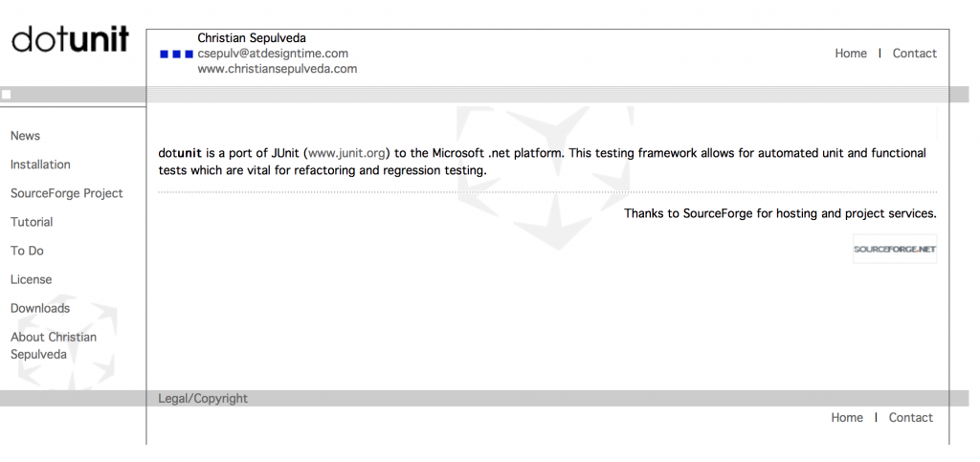Click the SourceForge.net logo badge
The width and height of the screenshot is (980, 462).
[x=895, y=249]
